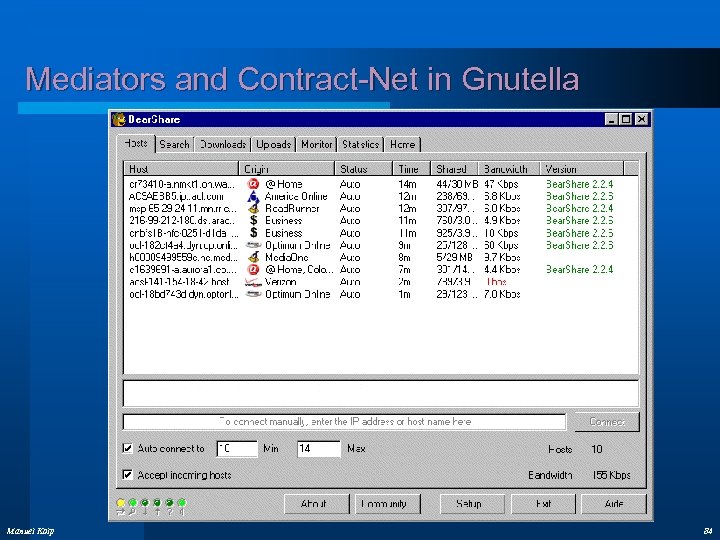Viewport: 720px width, 540px height.
Task: Click Optimum Online icon in the 9m row
Action: [x=253, y=245]
